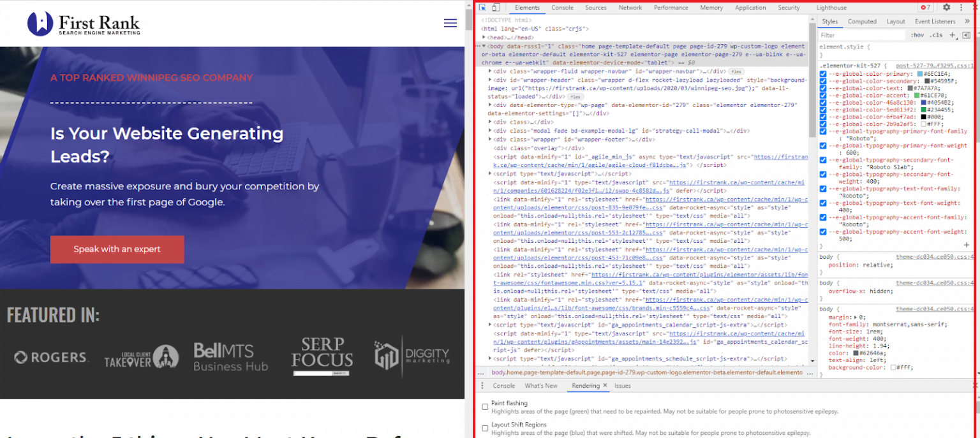Uncheck the --e-global-color-text property
Viewport: 980px width, 438px height.
(823, 88)
